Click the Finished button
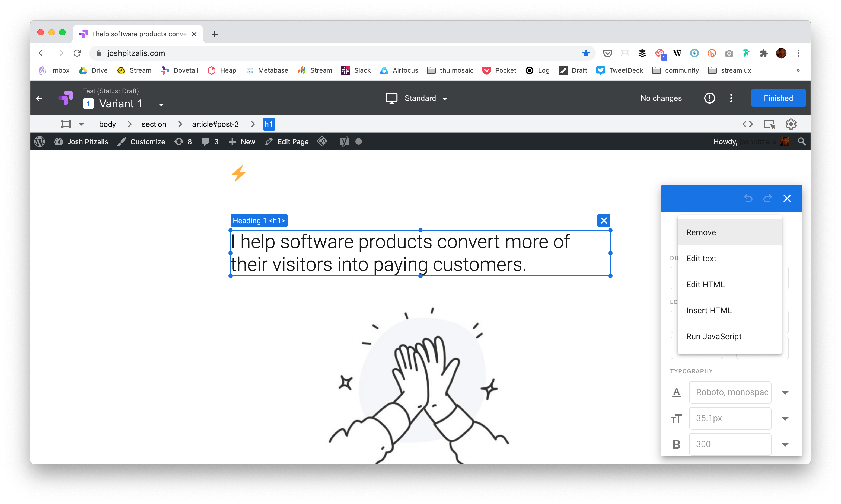Image resolution: width=841 pixels, height=504 pixels. pyautogui.click(x=778, y=98)
